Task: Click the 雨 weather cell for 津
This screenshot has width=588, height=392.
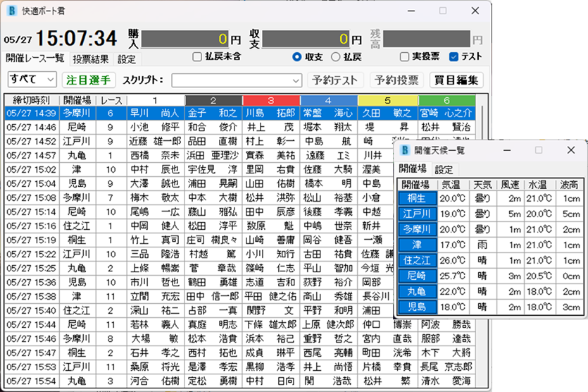Action: point(482,245)
